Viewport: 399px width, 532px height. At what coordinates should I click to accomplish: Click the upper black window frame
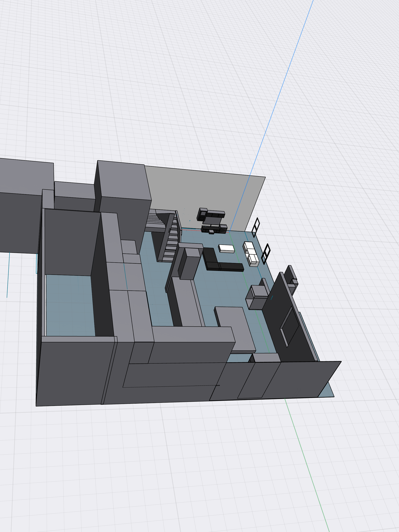click(x=256, y=227)
